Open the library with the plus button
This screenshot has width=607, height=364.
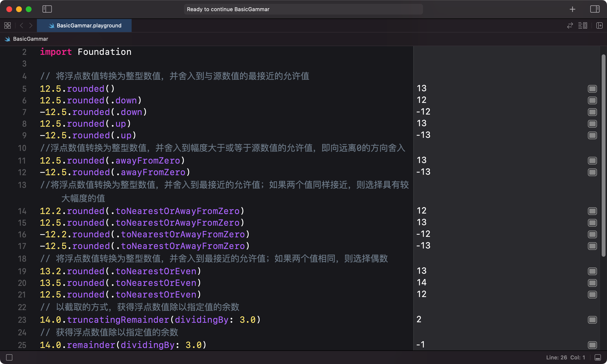[573, 9]
